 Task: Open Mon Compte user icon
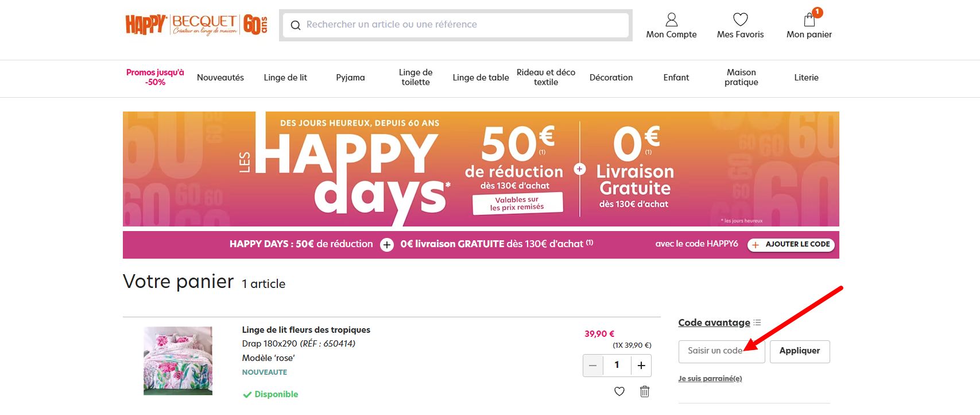[671, 20]
